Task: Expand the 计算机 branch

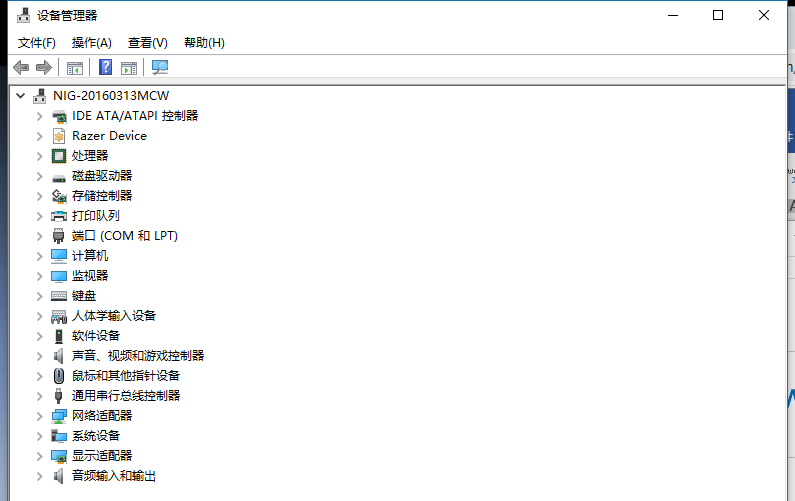Action: click(x=40, y=256)
